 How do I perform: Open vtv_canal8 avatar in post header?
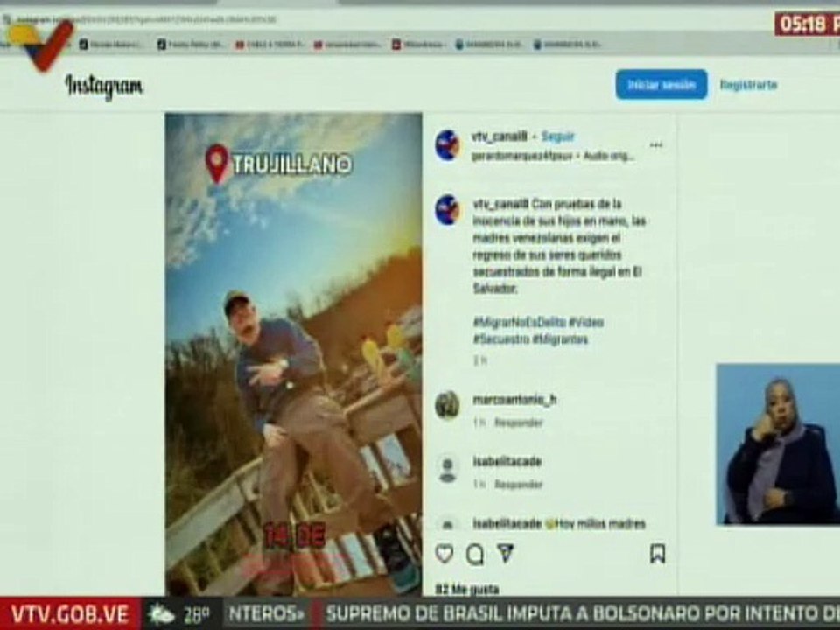point(447,145)
